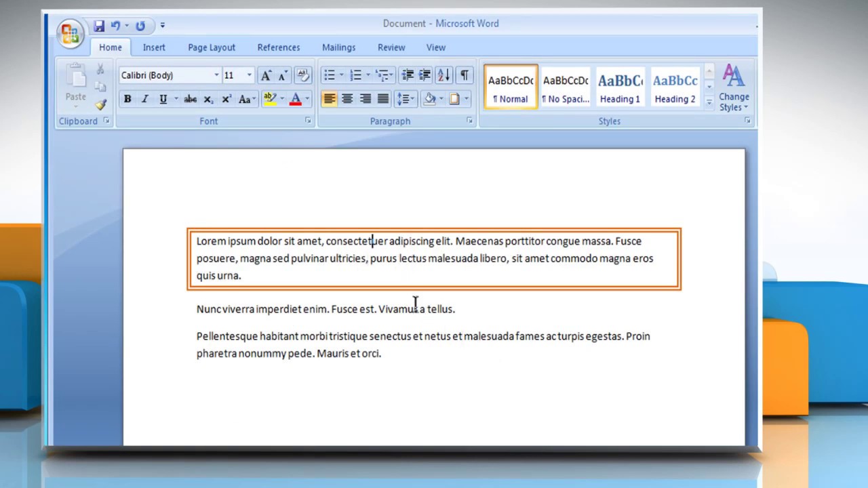The width and height of the screenshot is (868, 488).
Task: Cut selection with the scissors icon
Action: pyautogui.click(x=100, y=69)
